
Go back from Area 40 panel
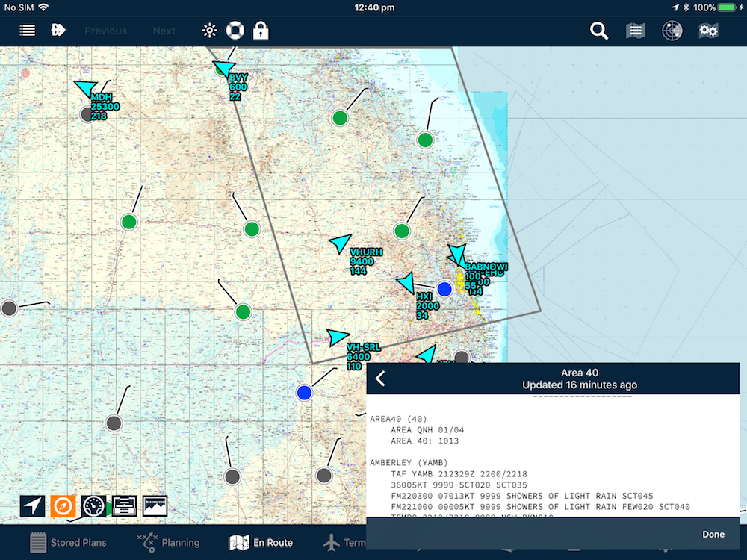(380, 379)
